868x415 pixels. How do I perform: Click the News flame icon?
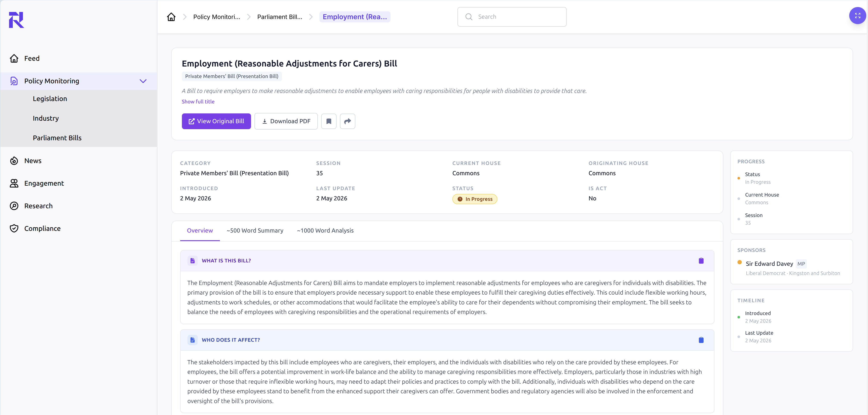[x=14, y=161]
